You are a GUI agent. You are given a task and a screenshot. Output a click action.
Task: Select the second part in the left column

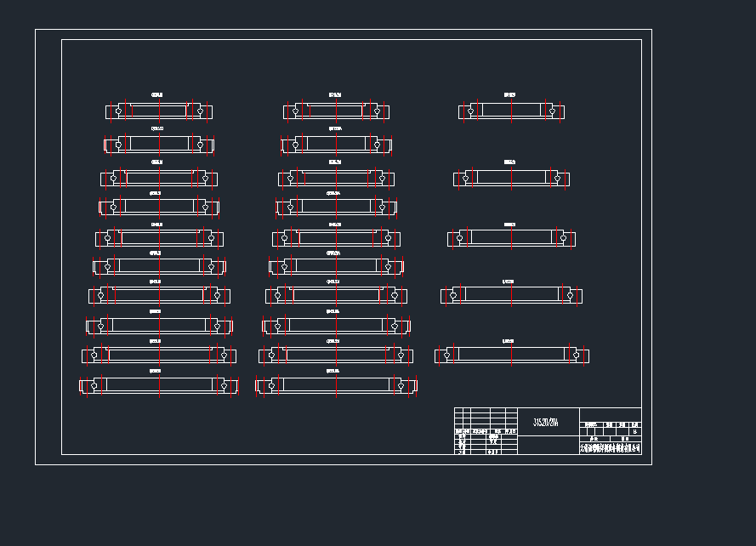[x=159, y=145]
